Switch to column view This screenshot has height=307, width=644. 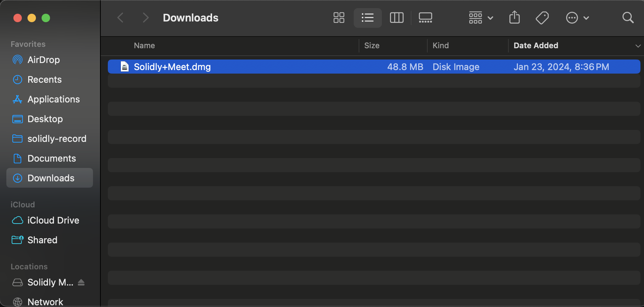click(x=397, y=18)
